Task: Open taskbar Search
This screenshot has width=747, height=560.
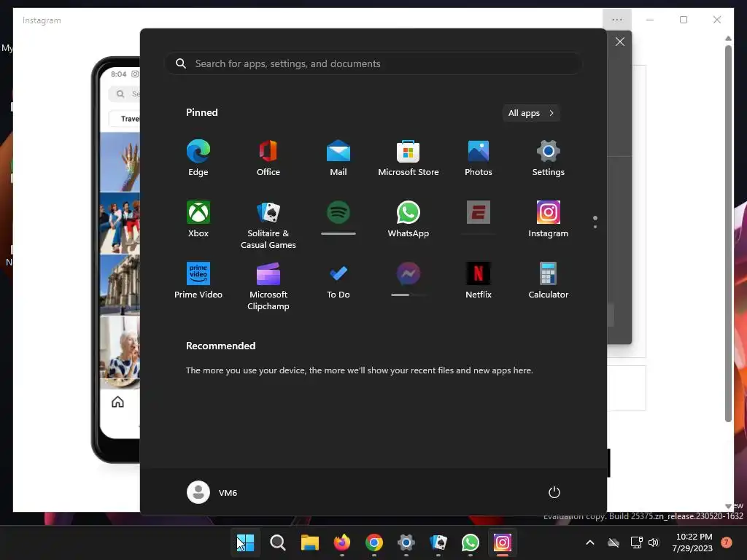Action: pos(278,542)
